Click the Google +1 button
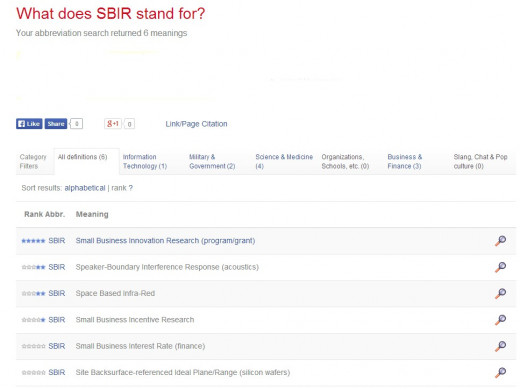The height and width of the screenshot is (389, 520). point(113,124)
